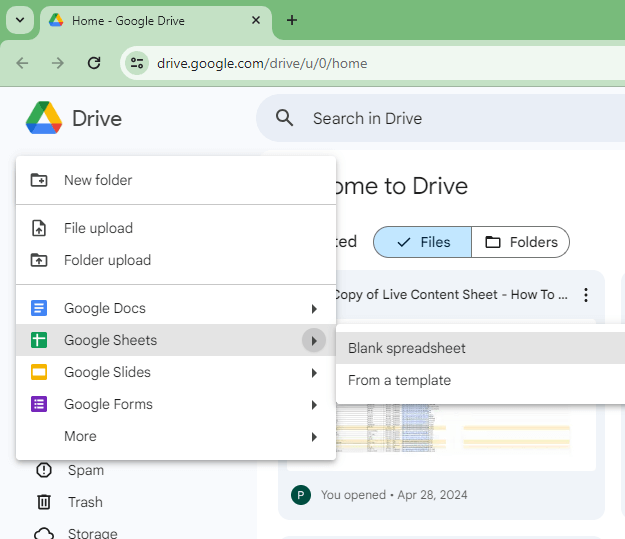Image resolution: width=625 pixels, height=539 pixels.
Task: Click the Drive wordmark text
Action: tap(97, 118)
